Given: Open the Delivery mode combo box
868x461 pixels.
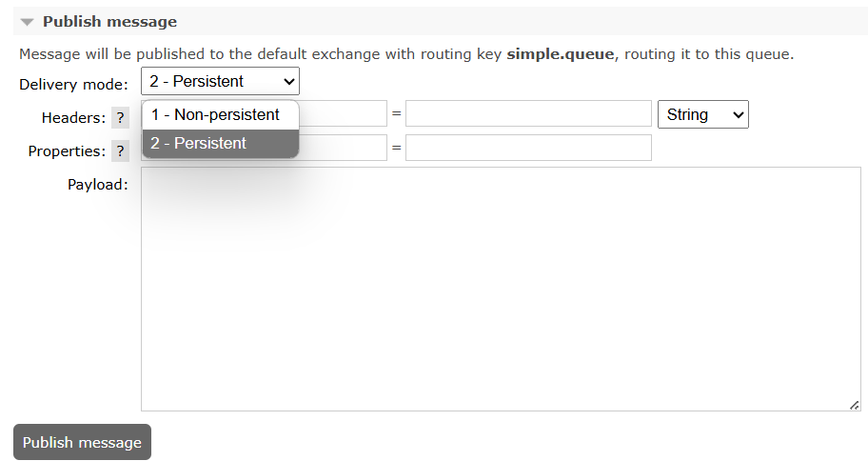Looking at the screenshot, I should [x=220, y=82].
